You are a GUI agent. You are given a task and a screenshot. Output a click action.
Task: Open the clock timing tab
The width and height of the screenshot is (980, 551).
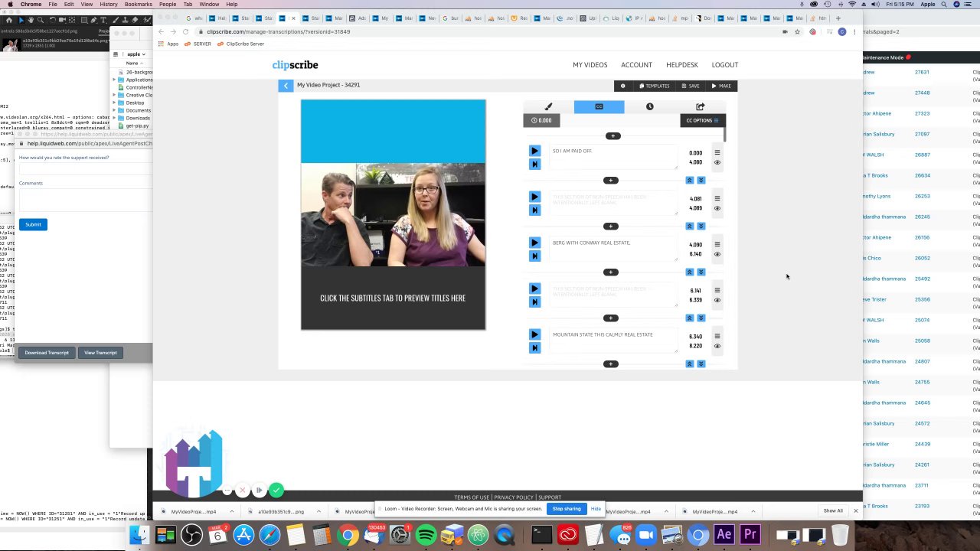649,106
